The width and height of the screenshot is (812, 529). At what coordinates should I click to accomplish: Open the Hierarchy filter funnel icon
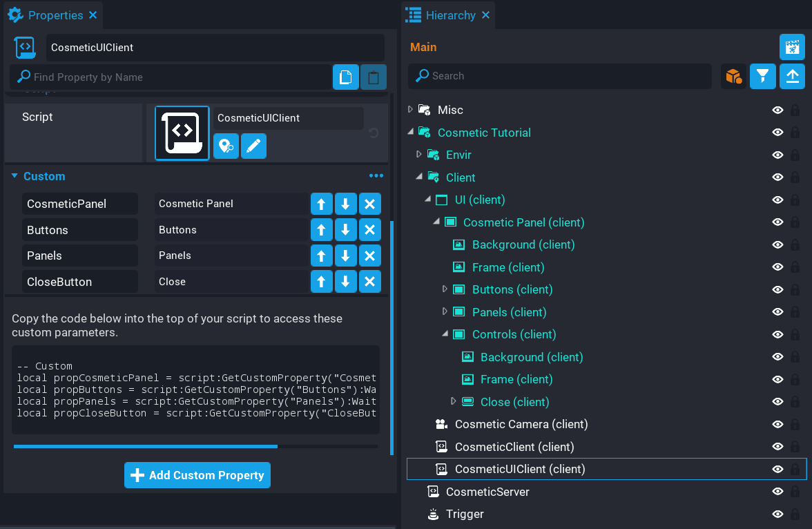(762, 76)
